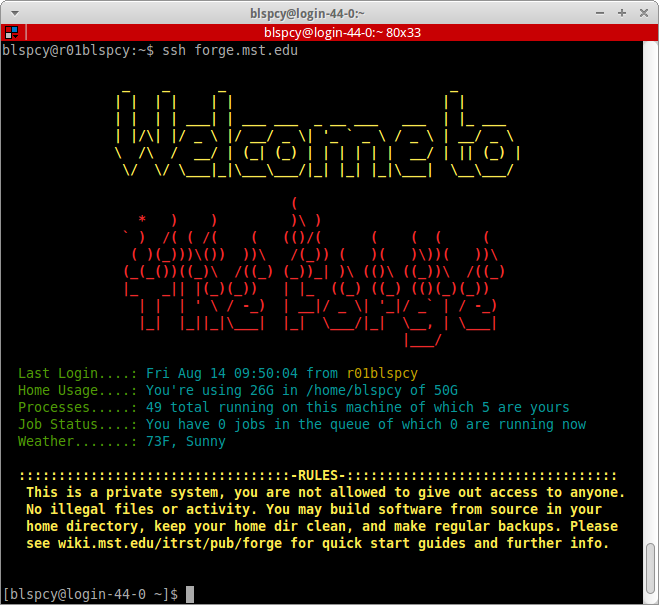Open the window menu arrow in title bar
The height and width of the screenshot is (605, 659).
pos(15,13)
